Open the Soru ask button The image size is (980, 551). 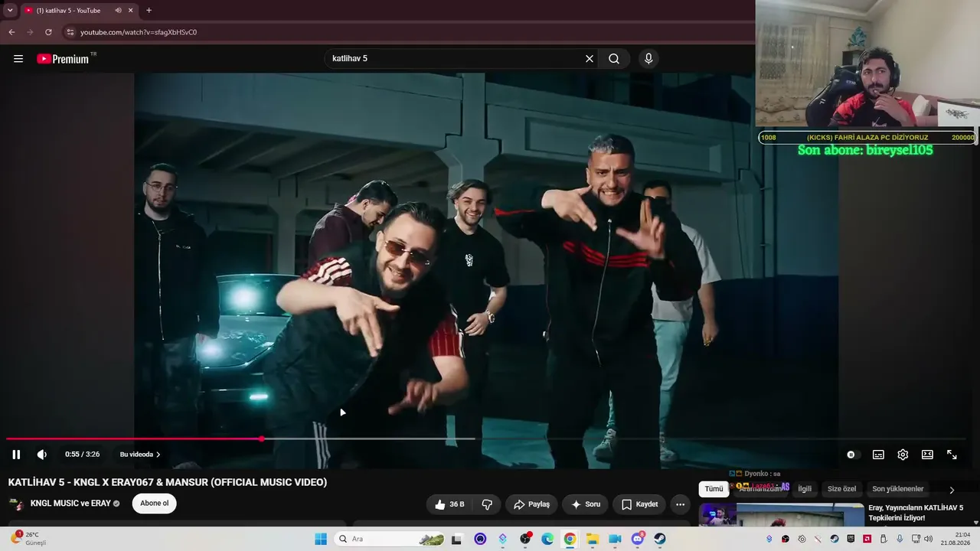point(586,504)
